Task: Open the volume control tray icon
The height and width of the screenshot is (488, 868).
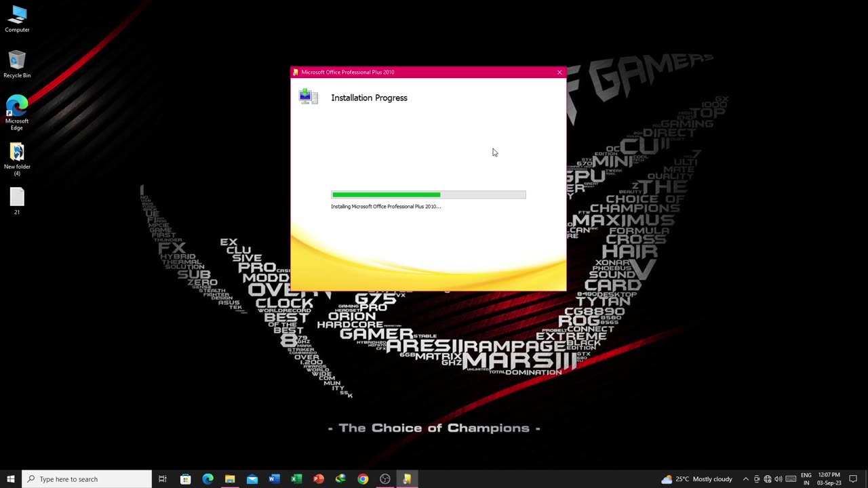Action: tap(778, 479)
